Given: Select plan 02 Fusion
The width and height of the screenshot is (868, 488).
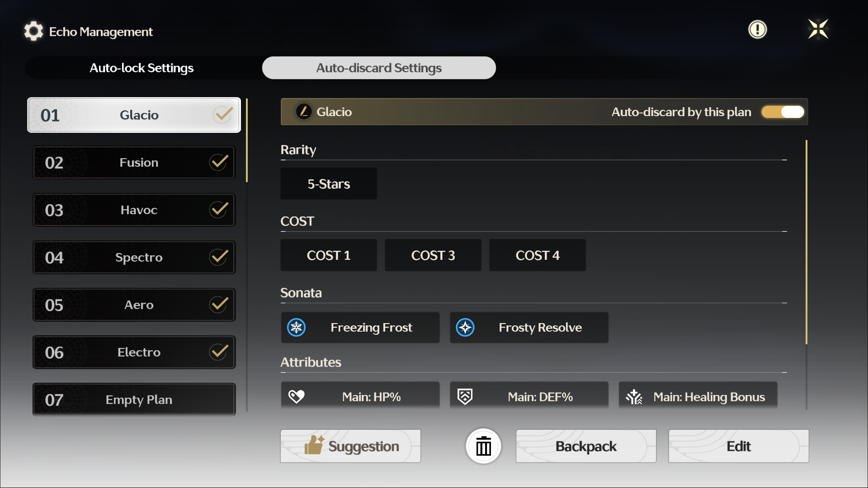Looking at the screenshot, I should 134,162.
